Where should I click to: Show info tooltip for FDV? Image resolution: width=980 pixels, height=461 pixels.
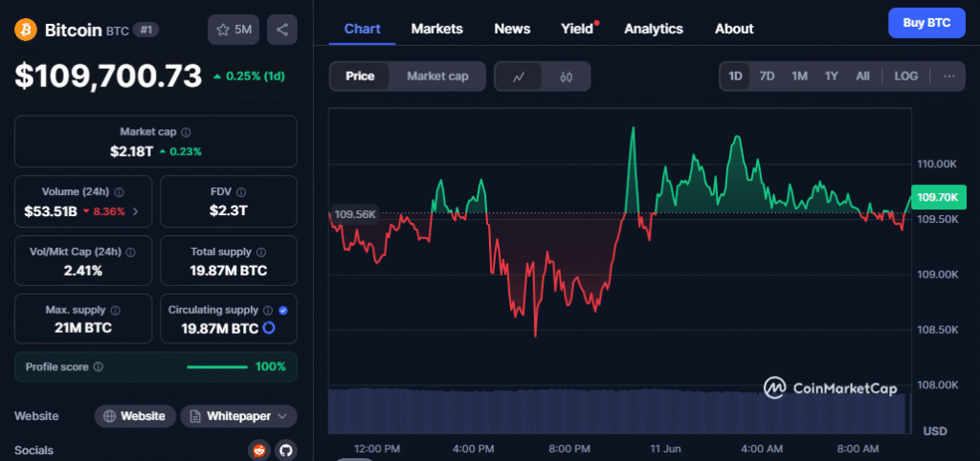[241, 192]
